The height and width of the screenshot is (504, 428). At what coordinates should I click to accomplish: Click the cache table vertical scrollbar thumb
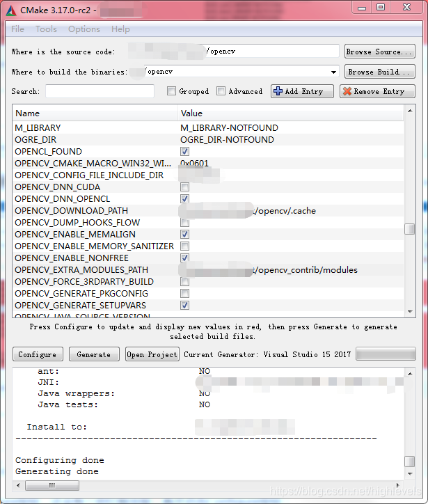tap(409, 229)
